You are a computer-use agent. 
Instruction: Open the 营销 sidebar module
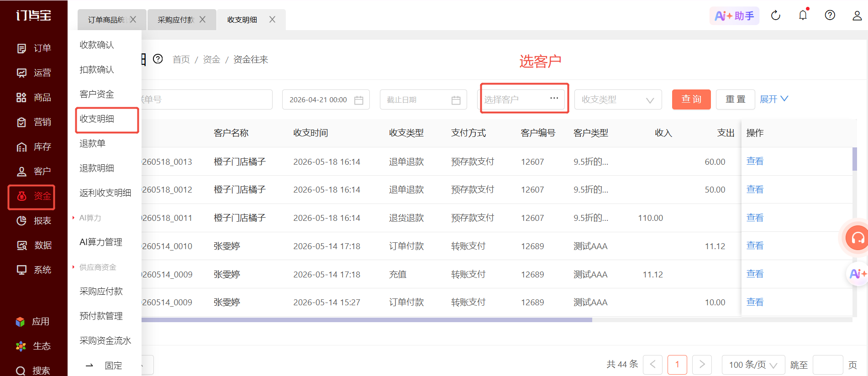tap(33, 122)
